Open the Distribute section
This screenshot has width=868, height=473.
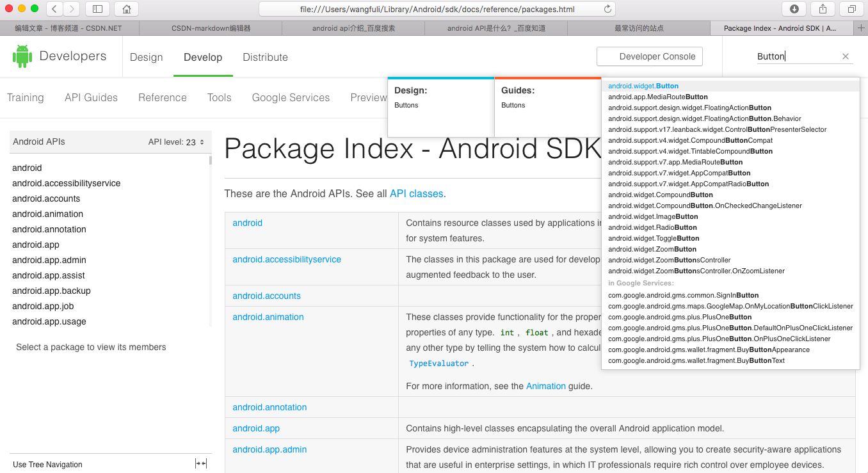point(265,57)
